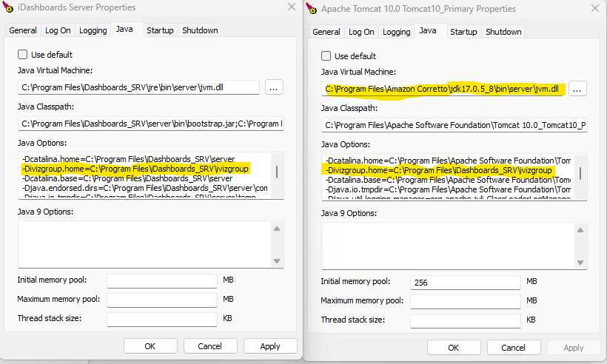Click Maximum memory pool field in iDashboards window
607x364 pixels.
click(x=162, y=300)
